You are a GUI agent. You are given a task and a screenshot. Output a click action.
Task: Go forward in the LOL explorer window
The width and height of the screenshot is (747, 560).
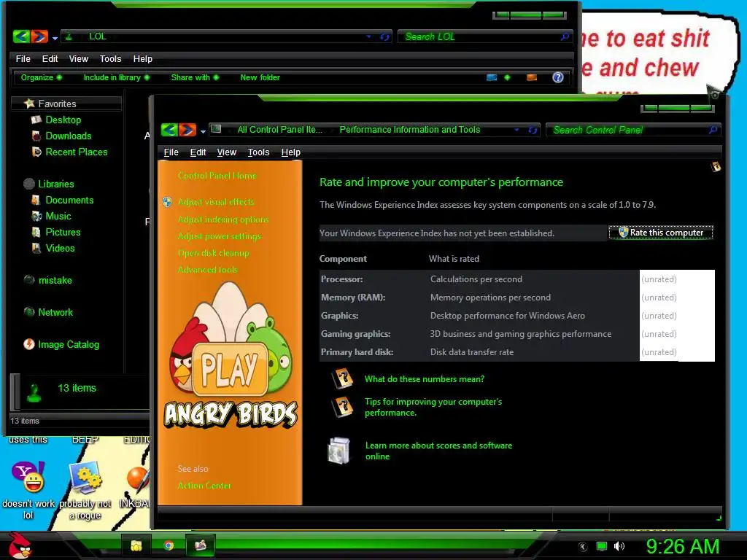point(39,36)
